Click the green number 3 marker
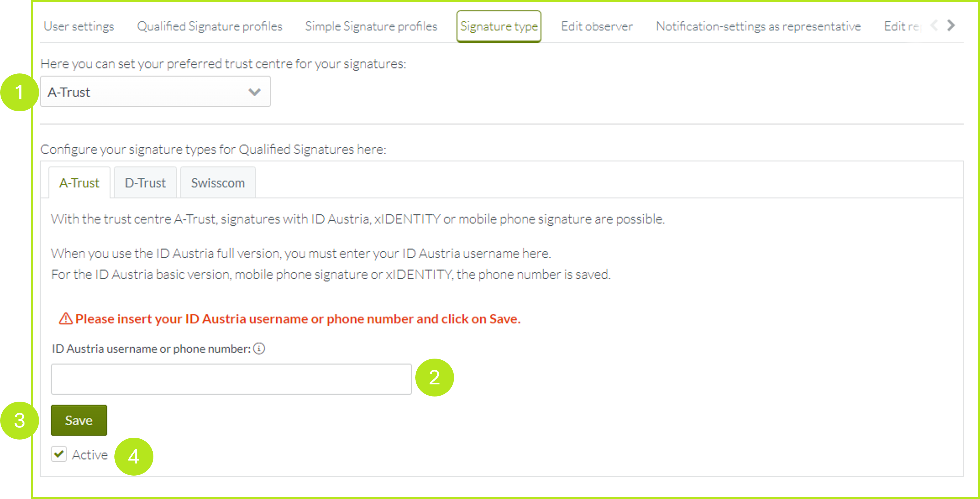Image resolution: width=980 pixels, height=499 pixels. (x=19, y=421)
